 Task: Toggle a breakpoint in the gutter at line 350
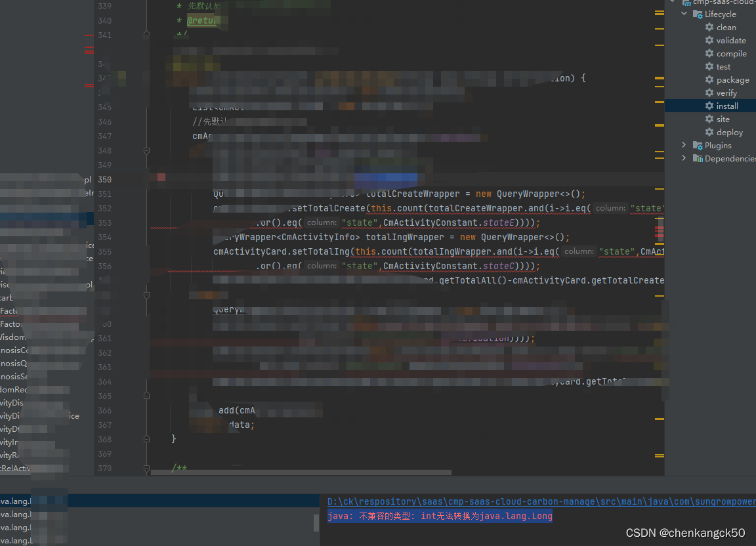pyautogui.click(x=128, y=179)
